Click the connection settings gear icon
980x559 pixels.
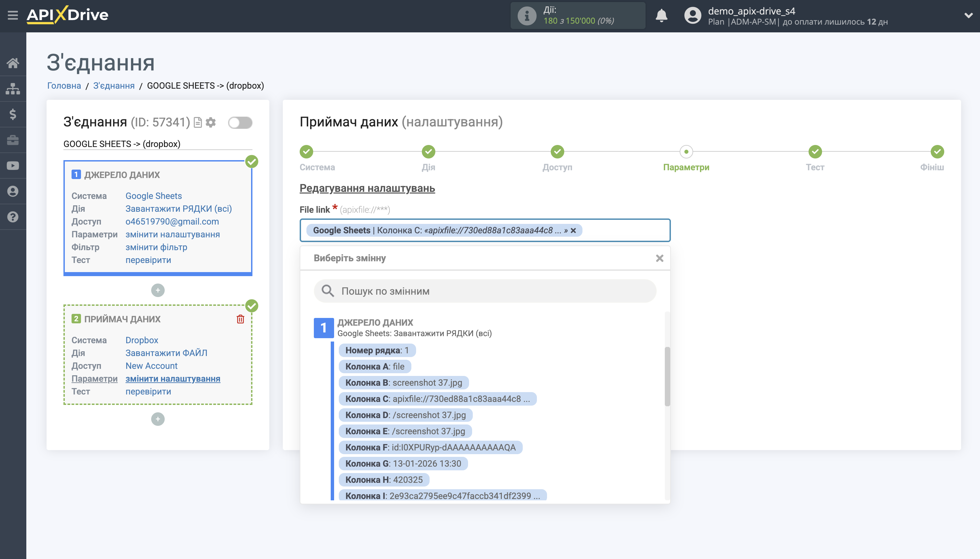click(211, 122)
